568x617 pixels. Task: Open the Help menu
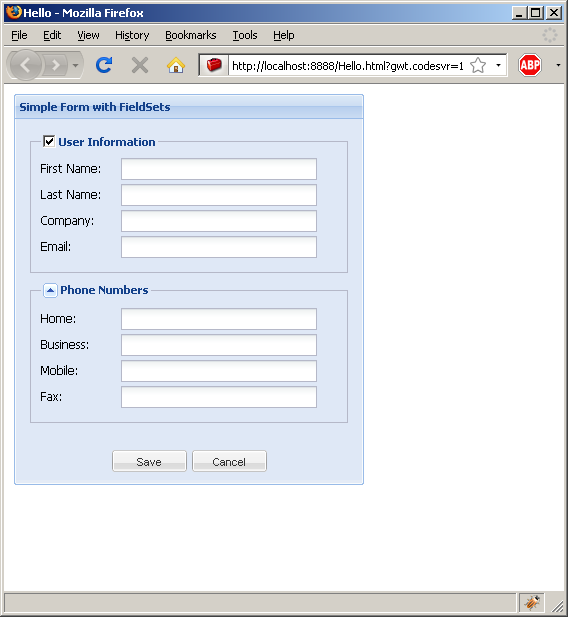[x=283, y=35]
